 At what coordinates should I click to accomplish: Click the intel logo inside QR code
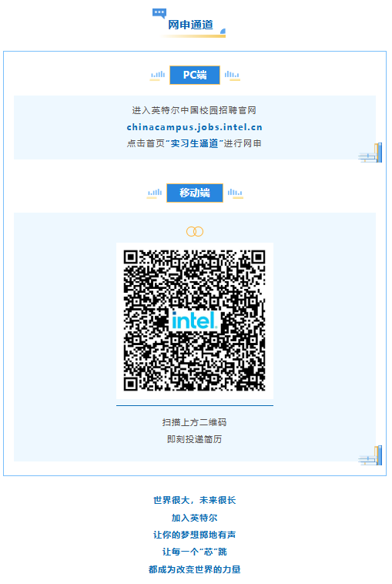point(194,321)
